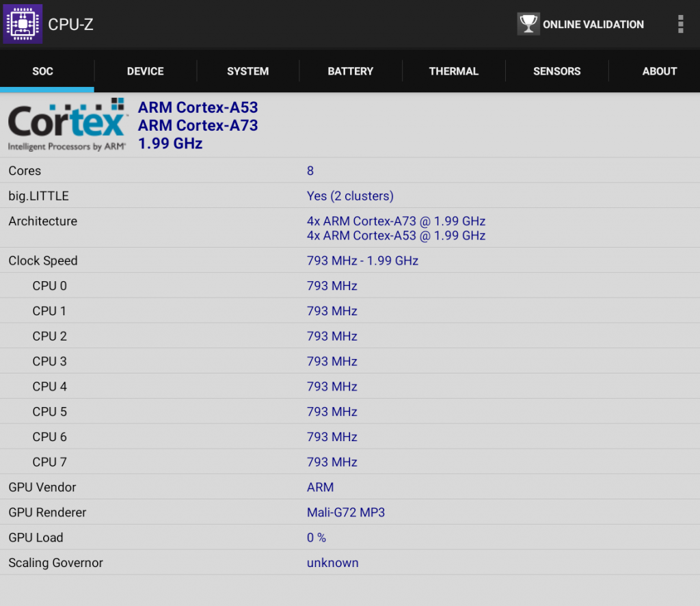This screenshot has width=700, height=606.
Task: Select the CPU 0 frequency value
Action: pos(332,286)
